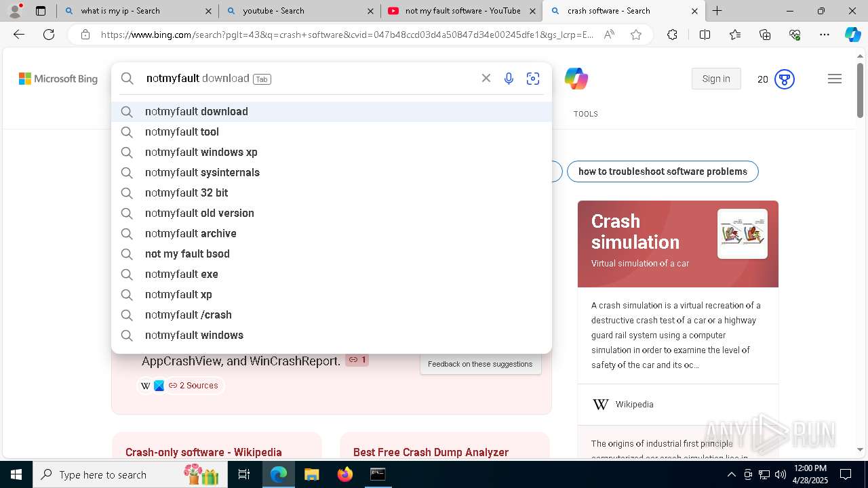Open tab actions menu icon
This screenshot has width=868, height=488.
(x=41, y=11)
